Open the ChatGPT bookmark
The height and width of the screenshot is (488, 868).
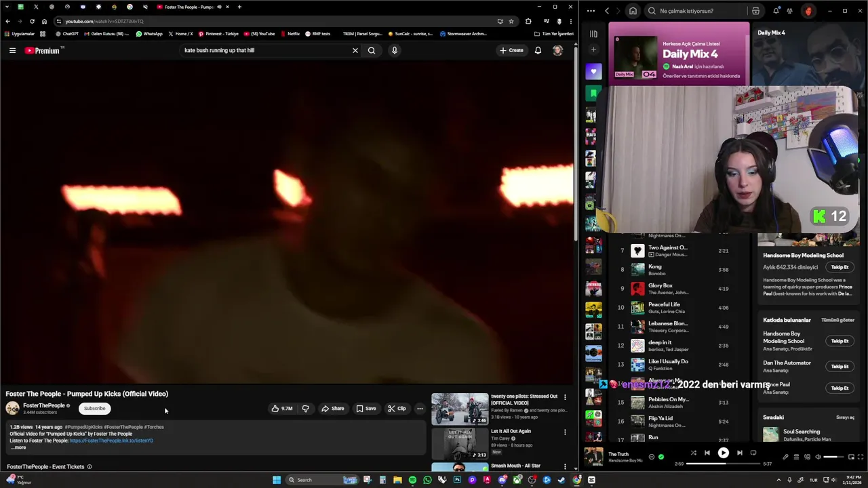click(x=67, y=33)
